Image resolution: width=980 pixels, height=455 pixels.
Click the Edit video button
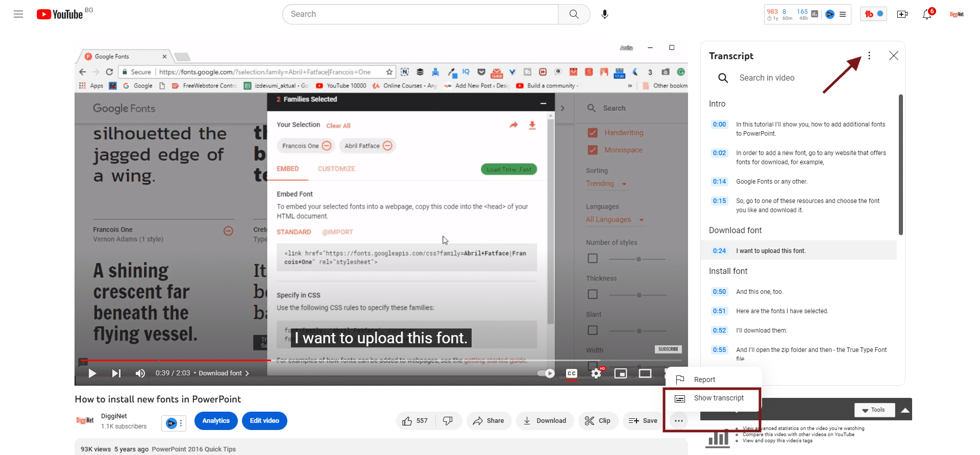tap(264, 421)
